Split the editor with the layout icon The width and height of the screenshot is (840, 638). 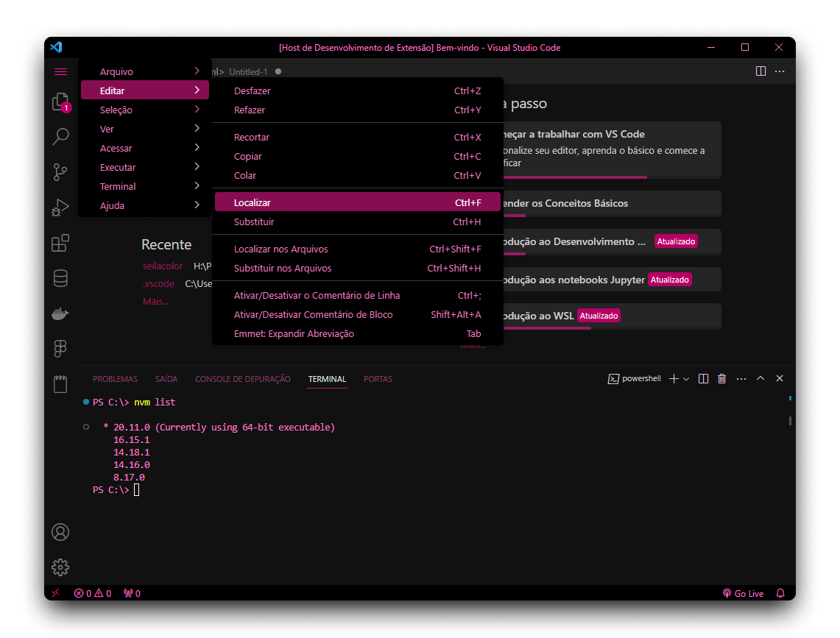coord(760,71)
